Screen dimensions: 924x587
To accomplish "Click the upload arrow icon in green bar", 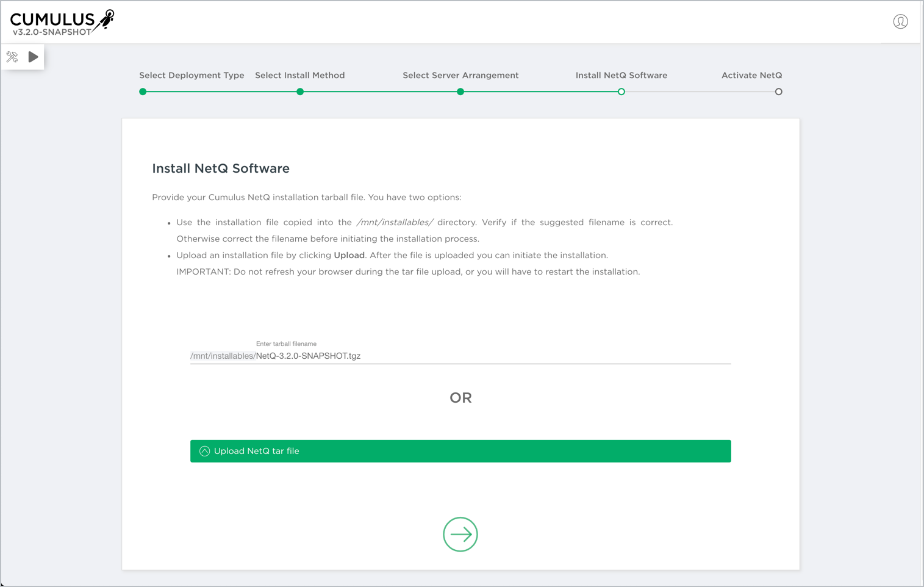I will pyautogui.click(x=205, y=452).
